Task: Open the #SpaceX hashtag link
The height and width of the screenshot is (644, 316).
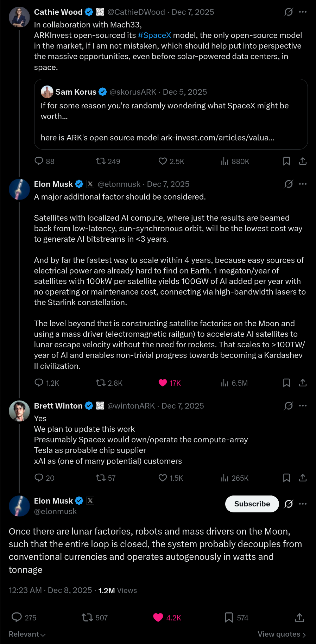Action: 154,35
